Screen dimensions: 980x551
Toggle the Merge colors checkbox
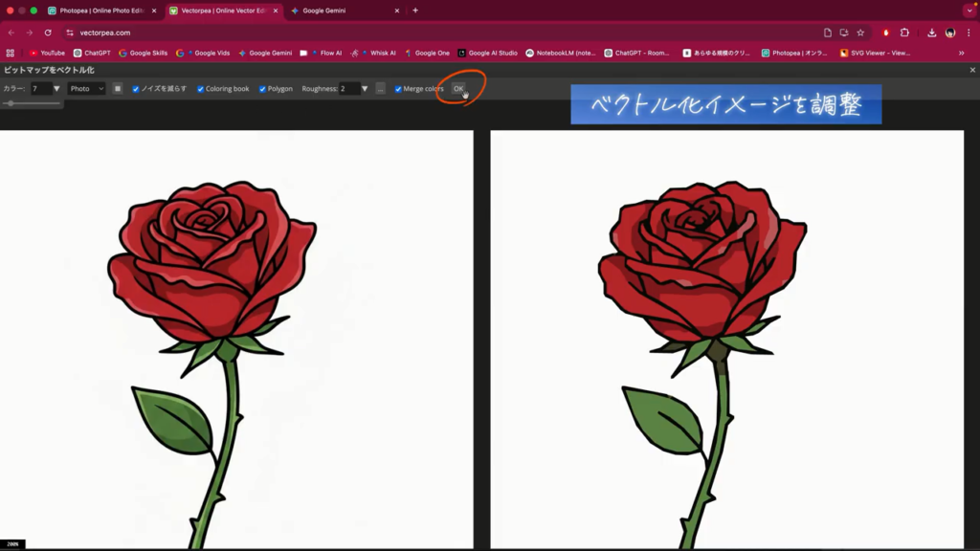398,89
